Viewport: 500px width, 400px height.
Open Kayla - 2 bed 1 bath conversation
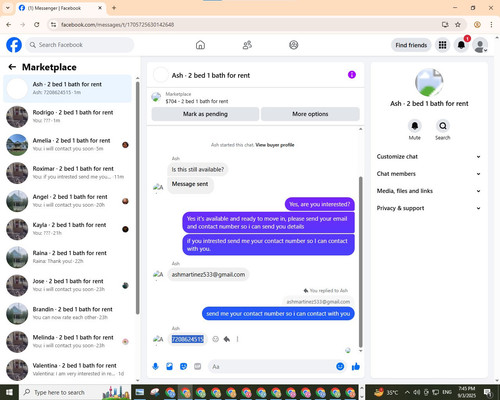pos(68,229)
